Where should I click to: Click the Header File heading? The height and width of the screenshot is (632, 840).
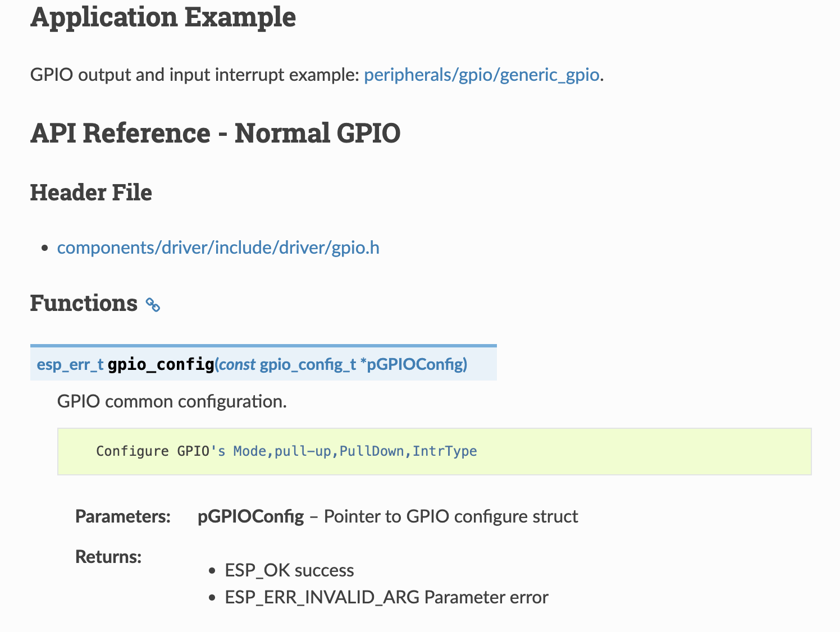[91, 193]
